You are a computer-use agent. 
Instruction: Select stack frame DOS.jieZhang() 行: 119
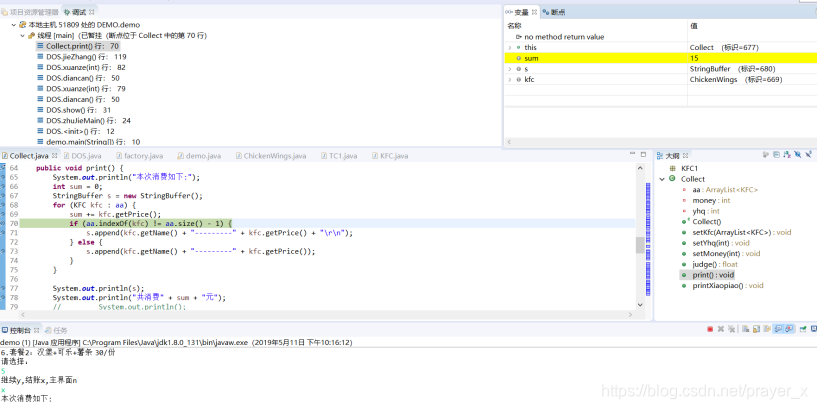click(x=82, y=57)
